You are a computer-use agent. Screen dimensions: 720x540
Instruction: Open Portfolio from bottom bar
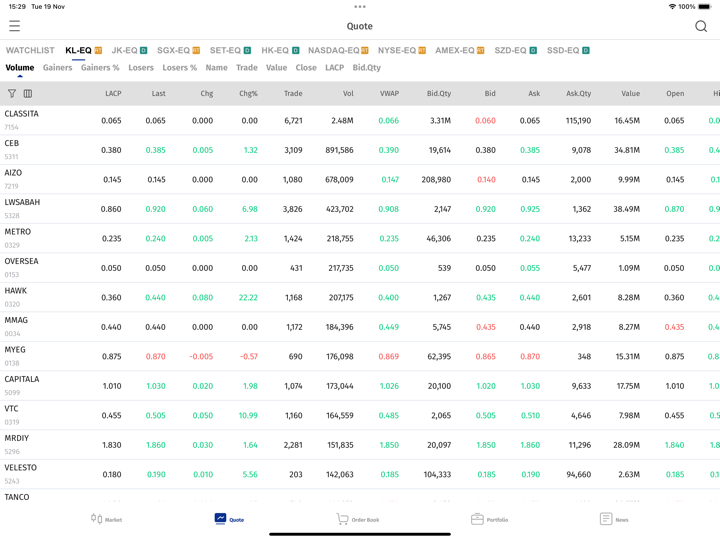489,519
